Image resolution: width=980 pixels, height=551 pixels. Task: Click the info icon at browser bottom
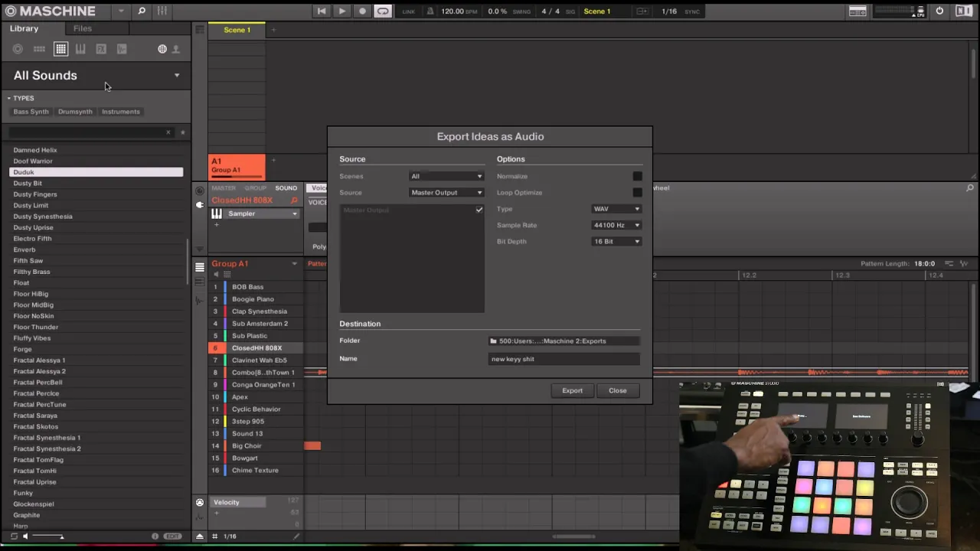click(x=155, y=536)
